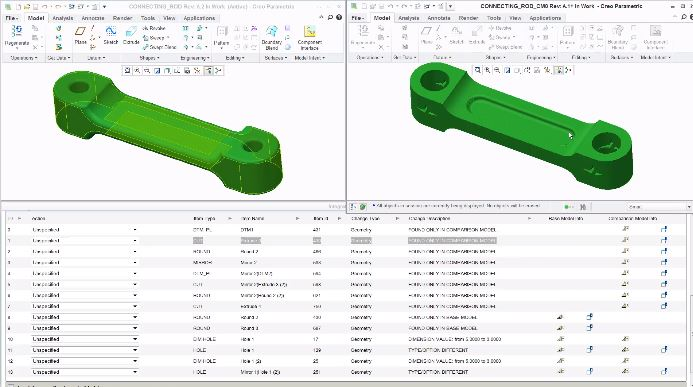Image resolution: width=693 pixels, height=387 pixels.
Task: Expand the Surfaces group in left window
Action: pos(276,58)
